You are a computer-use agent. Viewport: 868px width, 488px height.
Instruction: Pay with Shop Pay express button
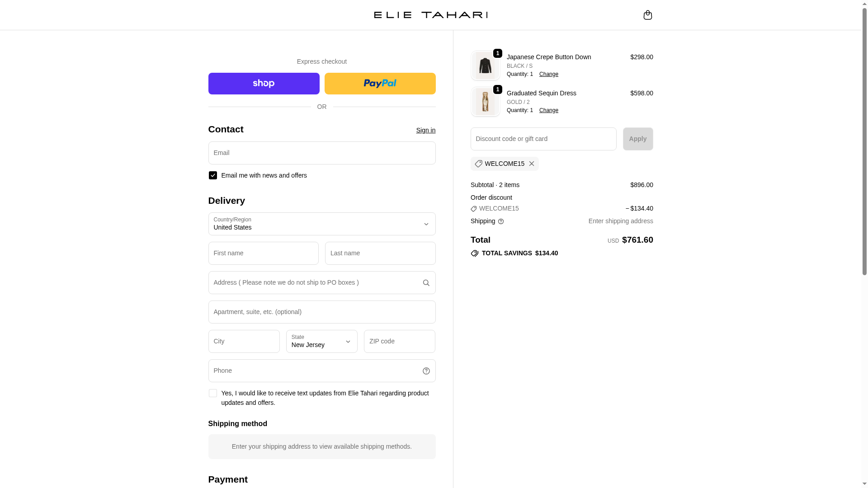pyautogui.click(x=264, y=84)
